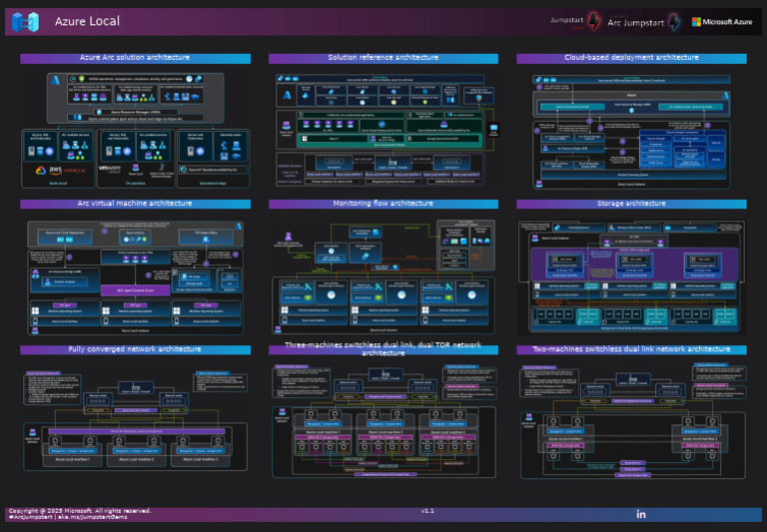Select the Cloud-based deployment architecture heading
The width and height of the screenshot is (767, 532).
pos(631,58)
